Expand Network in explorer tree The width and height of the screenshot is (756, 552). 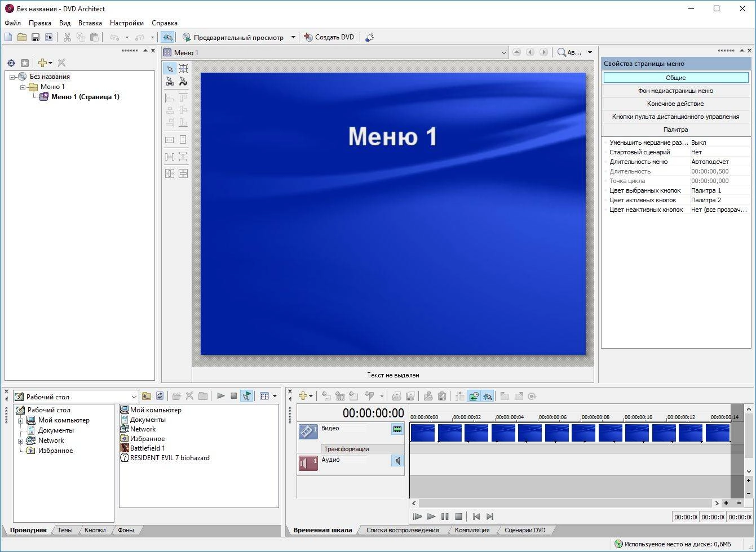tap(20, 440)
